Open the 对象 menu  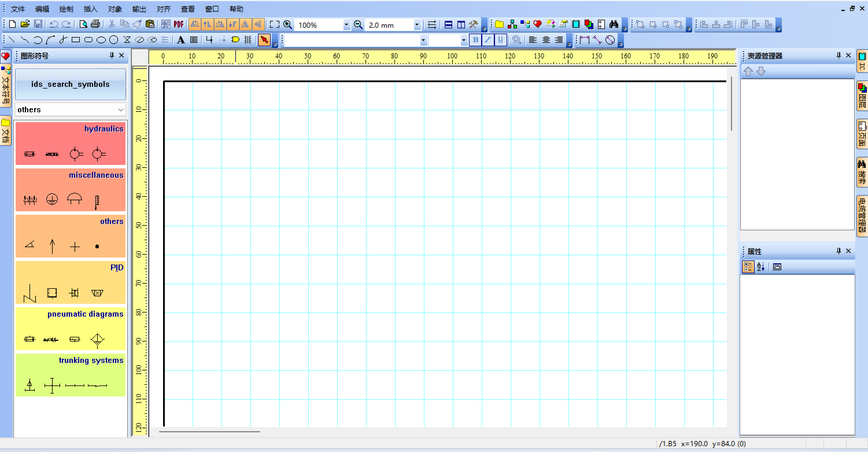[x=114, y=9]
